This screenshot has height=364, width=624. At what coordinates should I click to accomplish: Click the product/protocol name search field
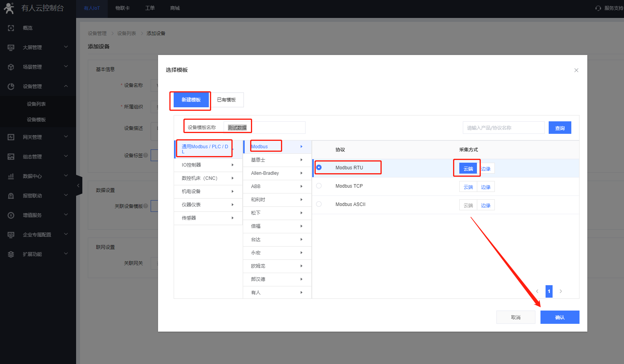point(503,128)
